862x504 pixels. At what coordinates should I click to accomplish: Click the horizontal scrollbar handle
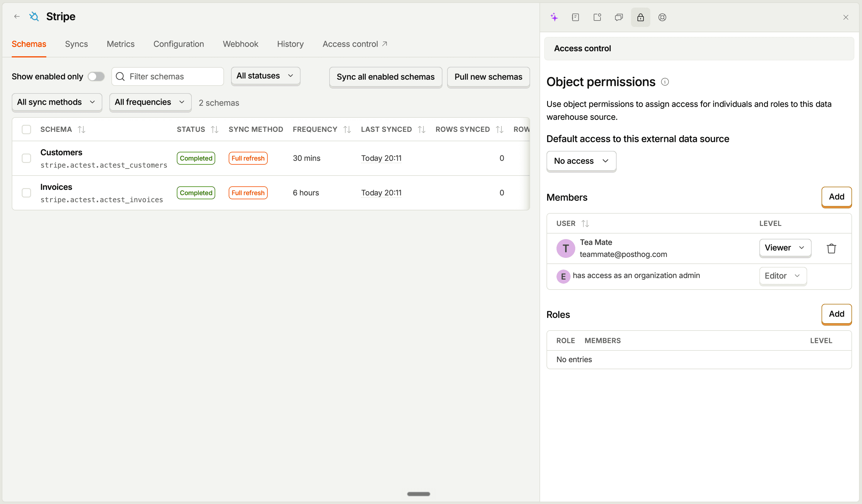click(x=418, y=494)
